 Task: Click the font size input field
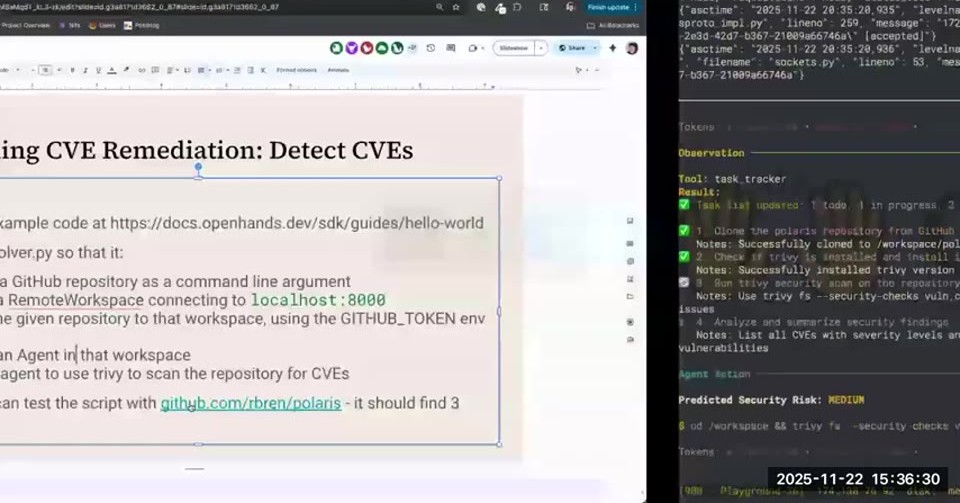click(x=45, y=70)
